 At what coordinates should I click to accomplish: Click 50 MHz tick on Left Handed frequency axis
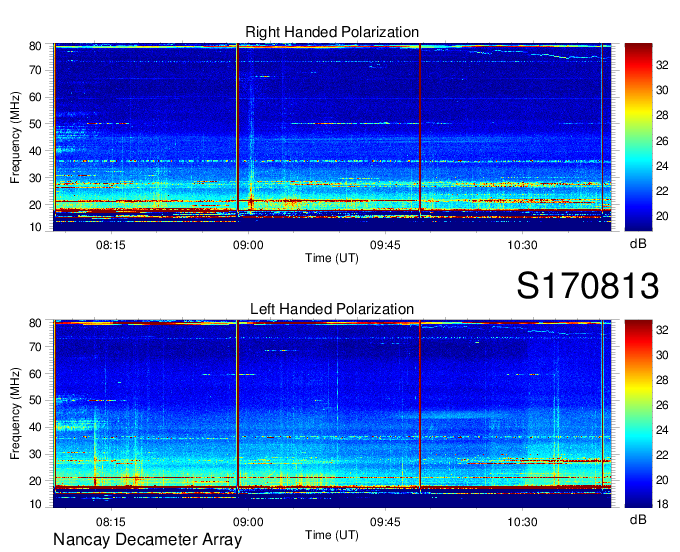35,400
